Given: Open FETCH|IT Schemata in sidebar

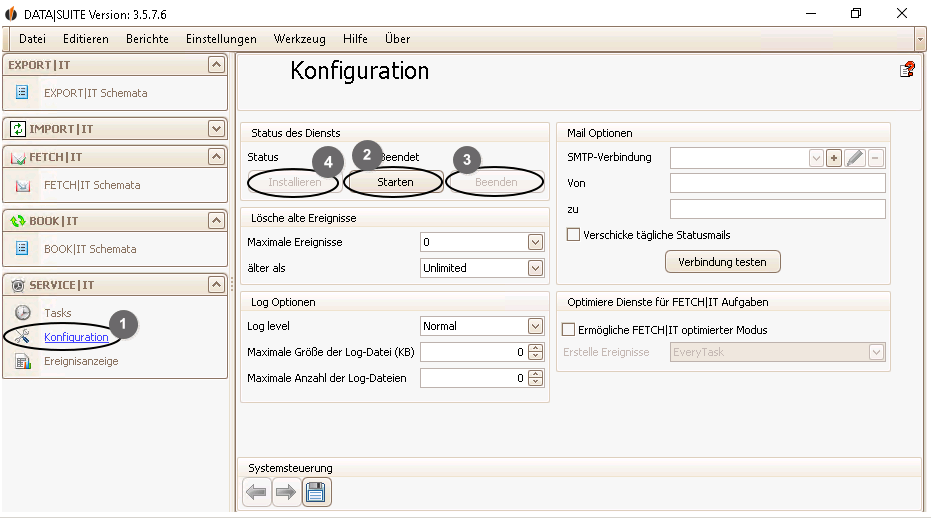Looking at the screenshot, I should [x=91, y=185].
